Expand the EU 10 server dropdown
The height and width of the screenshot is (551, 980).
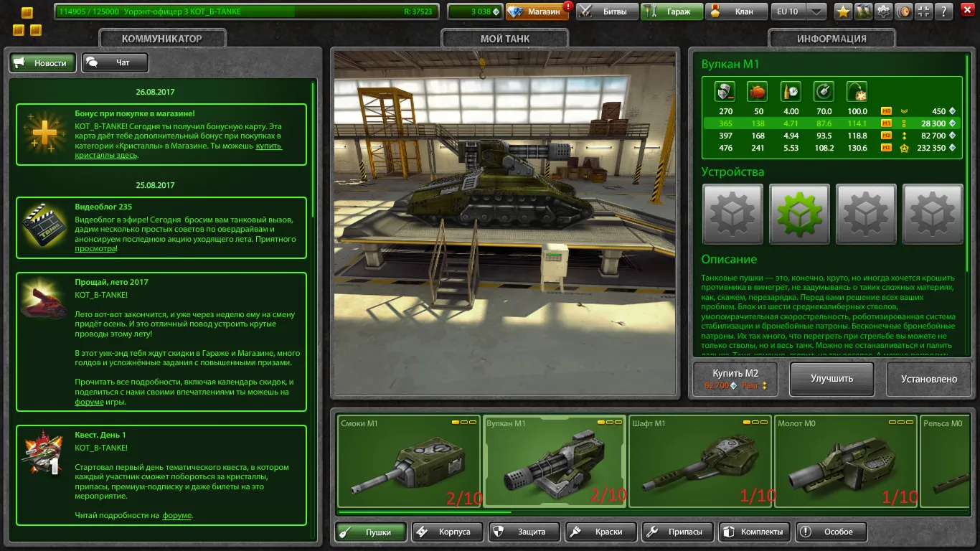816,11
